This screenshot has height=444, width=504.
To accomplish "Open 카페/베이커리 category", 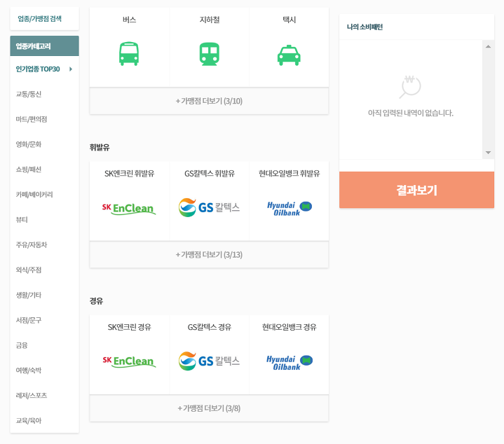I will (x=34, y=194).
